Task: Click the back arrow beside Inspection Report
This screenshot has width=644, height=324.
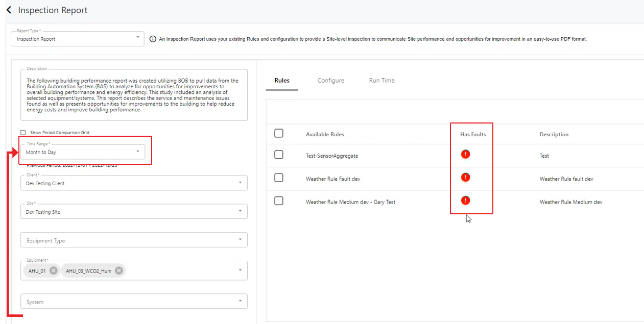Action: click(9, 10)
